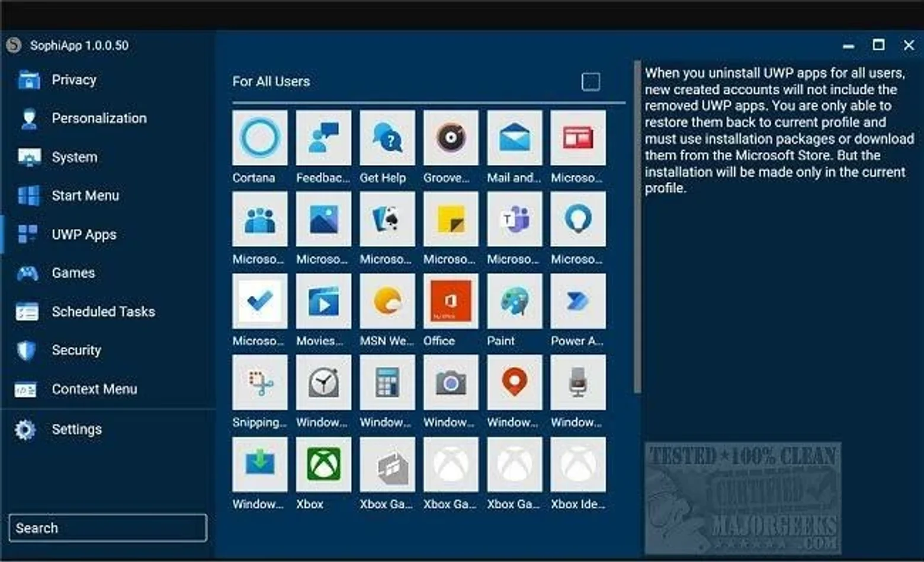Click the Get Help app tile
Image resolution: width=924 pixels, height=562 pixels.
pos(387,138)
